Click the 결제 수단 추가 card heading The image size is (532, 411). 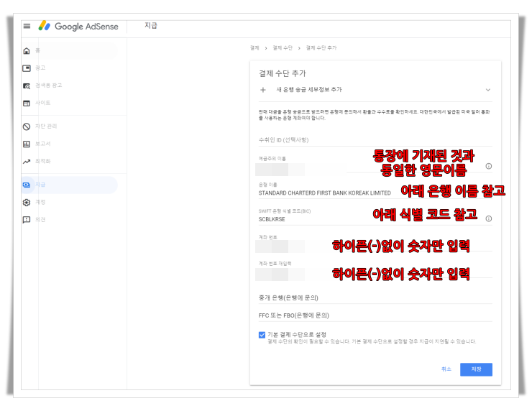pyautogui.click(x=283, y=73)
